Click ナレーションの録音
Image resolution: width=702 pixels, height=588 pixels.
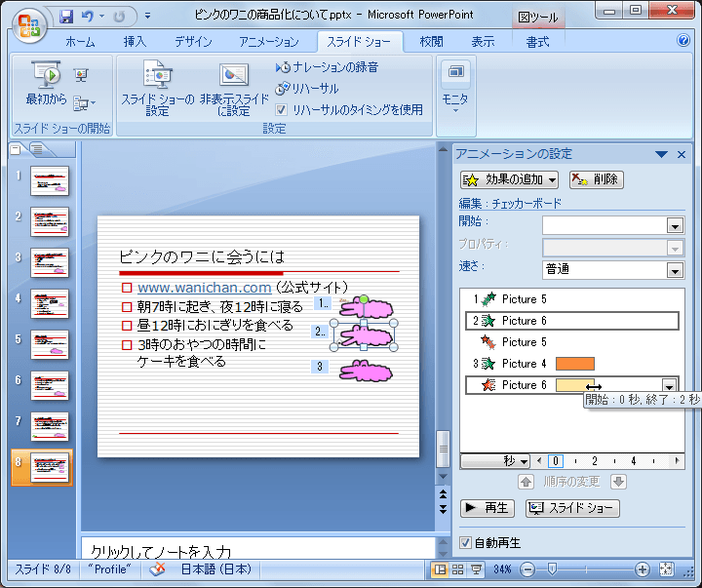tap(327, 67)
